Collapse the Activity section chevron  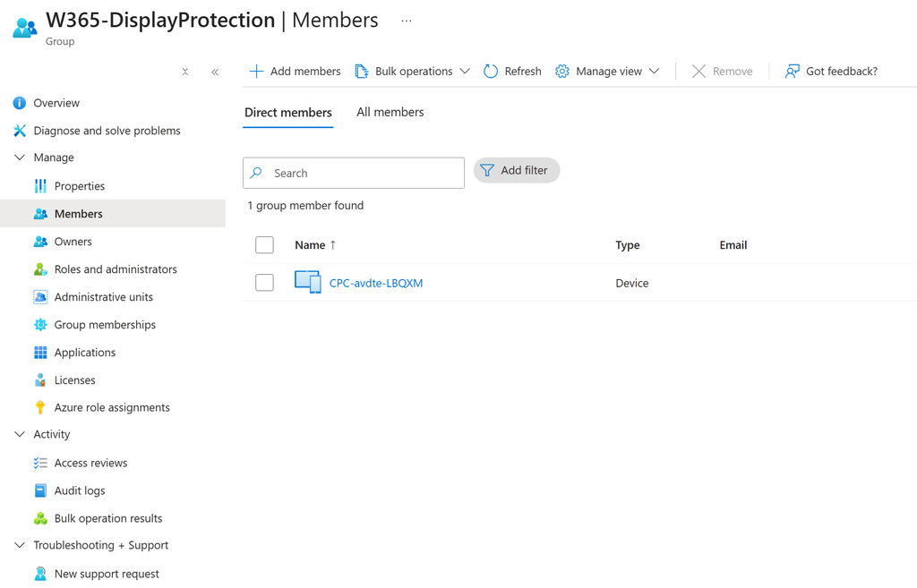(x=20, y=434)
